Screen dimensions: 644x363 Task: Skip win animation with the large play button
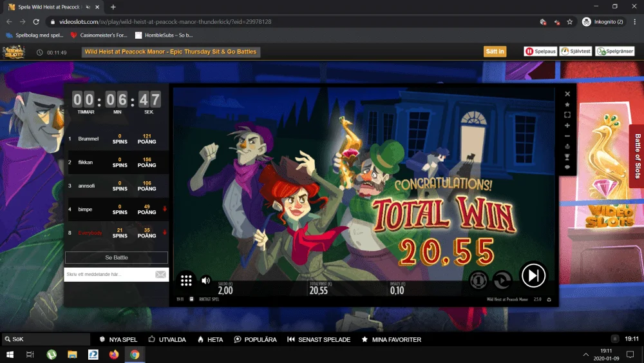533,275
